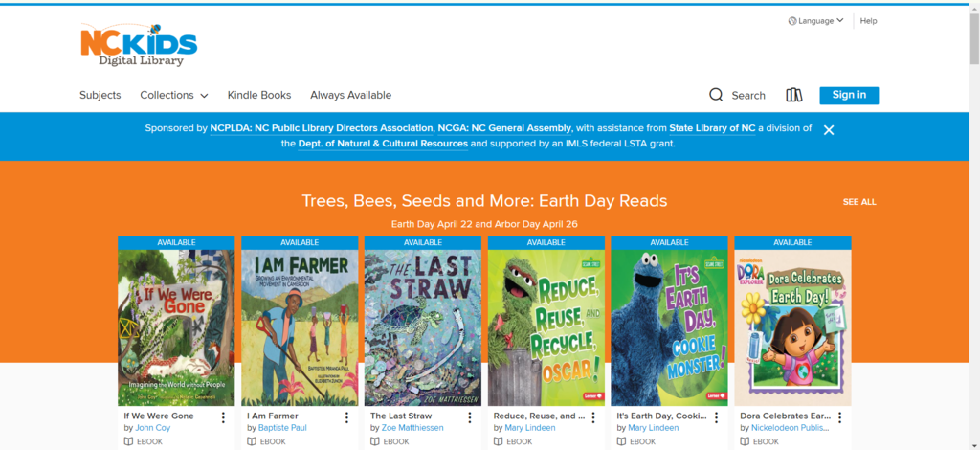980x450 pixels.
Task: Click ebook icon under Reduce, Reuse title
Action: [x=498, y=441]
